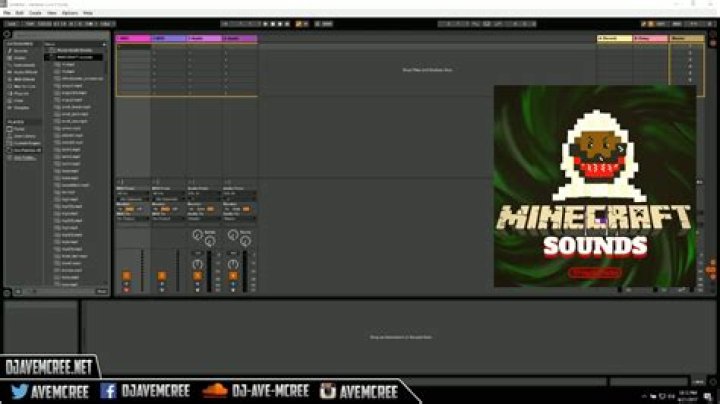Select MIDI Effects category
The width and height of the screenshot is (720, 404).
click(x=24, y=79)
